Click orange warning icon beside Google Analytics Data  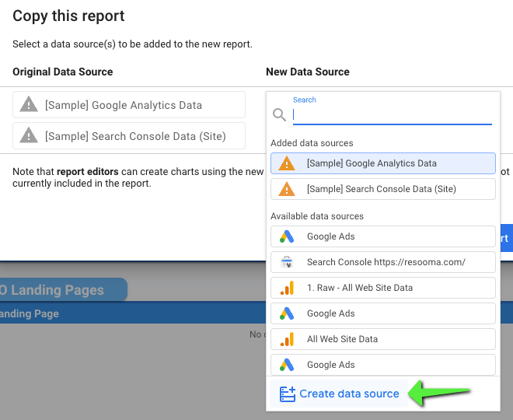pos(287,163)
